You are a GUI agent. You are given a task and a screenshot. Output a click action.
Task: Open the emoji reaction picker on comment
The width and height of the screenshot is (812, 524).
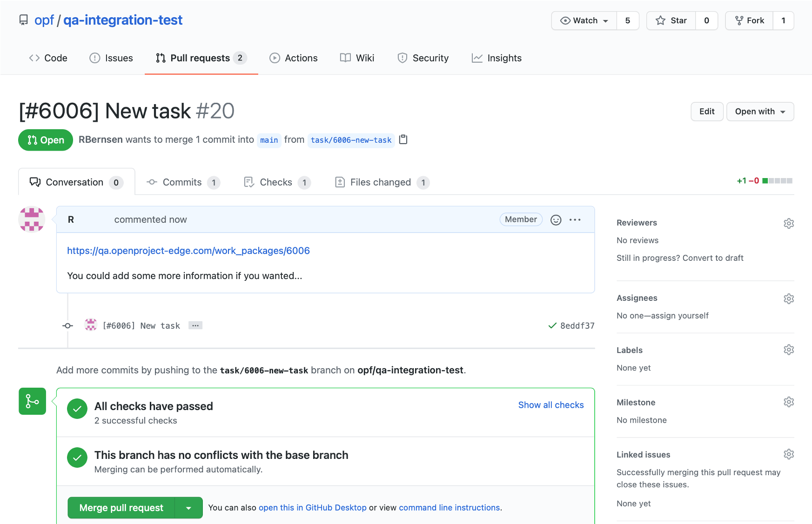pos(556,220)
